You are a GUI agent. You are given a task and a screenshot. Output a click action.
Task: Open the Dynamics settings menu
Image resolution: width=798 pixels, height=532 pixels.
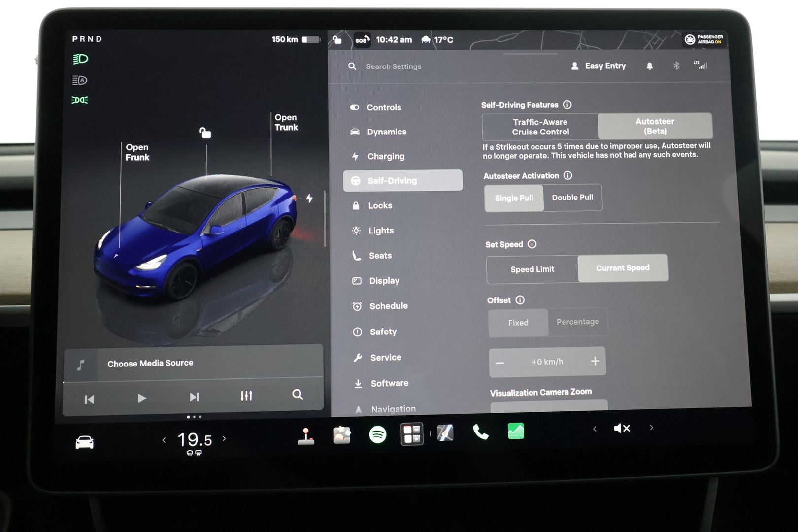[378, 132]
